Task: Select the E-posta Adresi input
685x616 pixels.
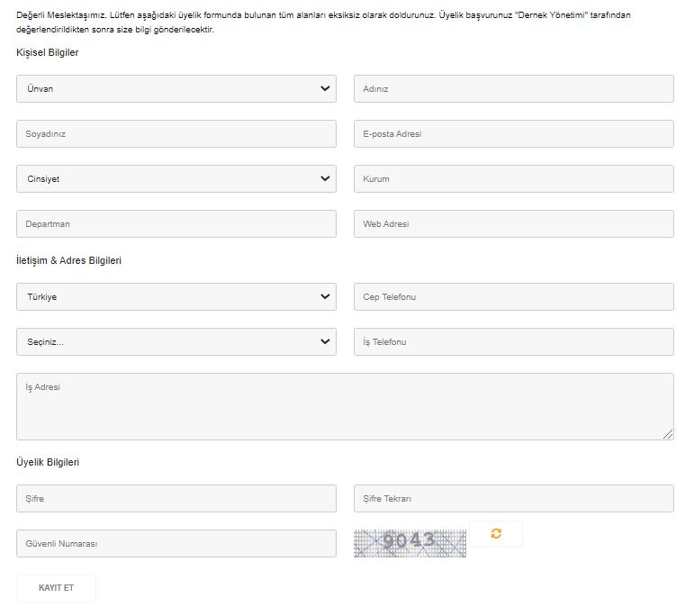Action: coord(513,133)
